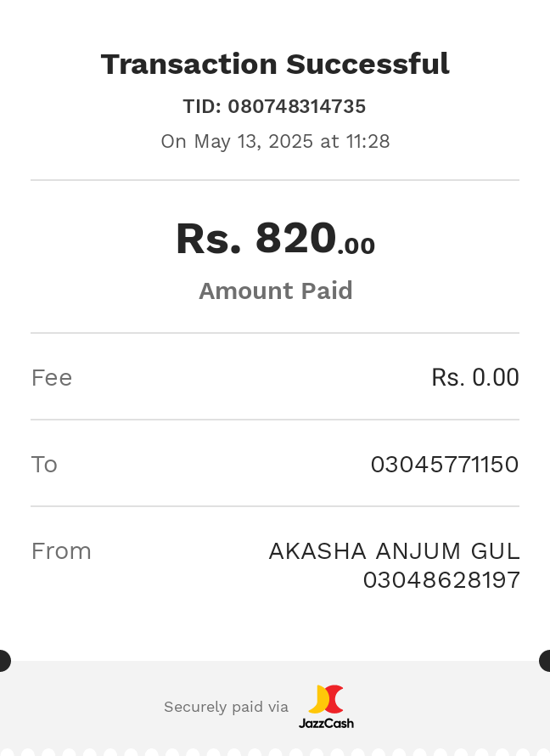Viewport: 550px width, 756px height.
Task: Click sender name AKASHA ANJUM GUL
Action: [394, 551]
